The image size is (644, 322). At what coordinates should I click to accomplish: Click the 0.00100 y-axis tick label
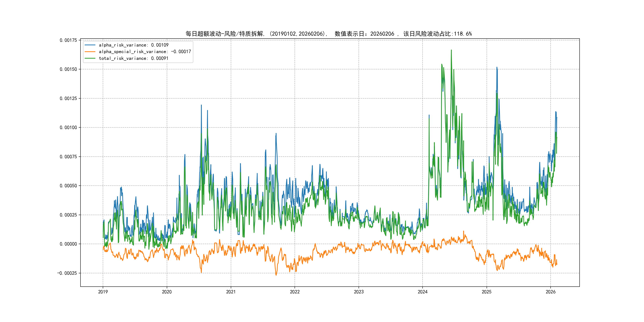coord(68,127)
